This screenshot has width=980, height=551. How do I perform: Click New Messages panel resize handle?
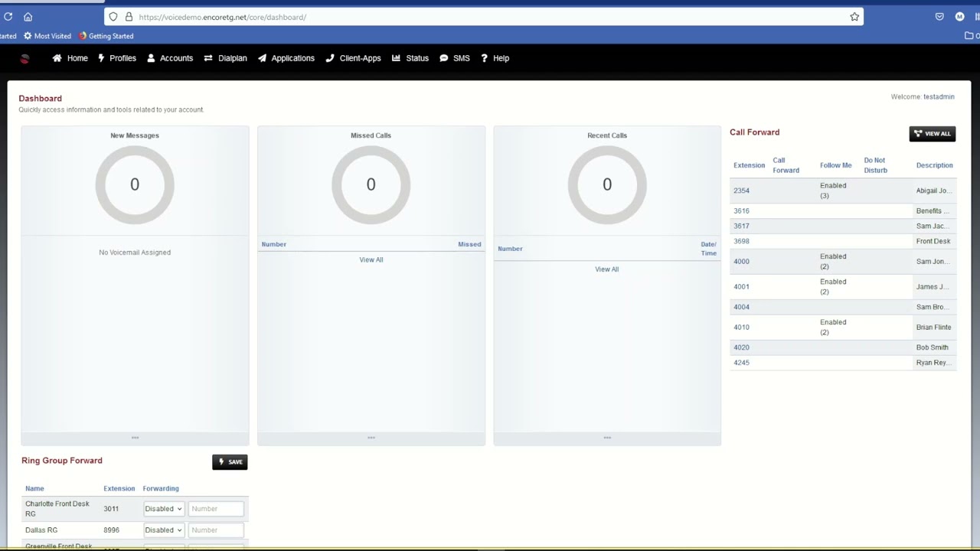(135, 439)
